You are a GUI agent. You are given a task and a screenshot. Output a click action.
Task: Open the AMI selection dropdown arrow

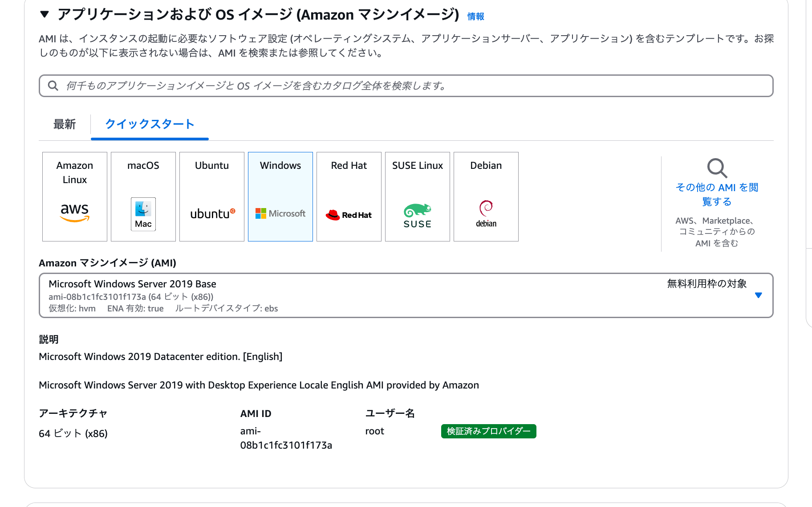click(759, 295)
